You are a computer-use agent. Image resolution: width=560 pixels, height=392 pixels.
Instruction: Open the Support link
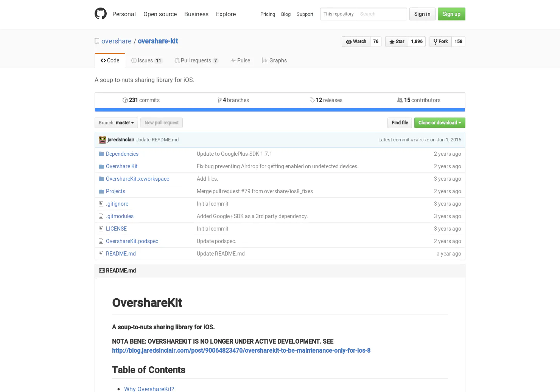[305, 14]
